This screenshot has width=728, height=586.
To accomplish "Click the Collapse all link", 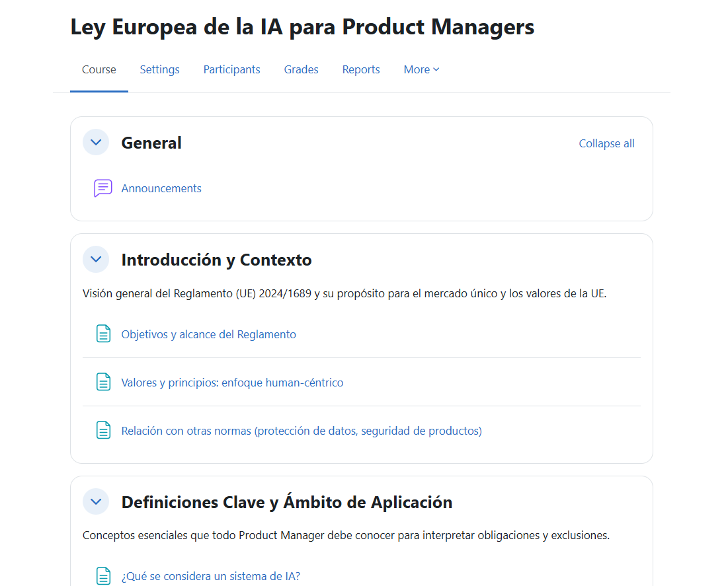I will click(x=606, y=143).
